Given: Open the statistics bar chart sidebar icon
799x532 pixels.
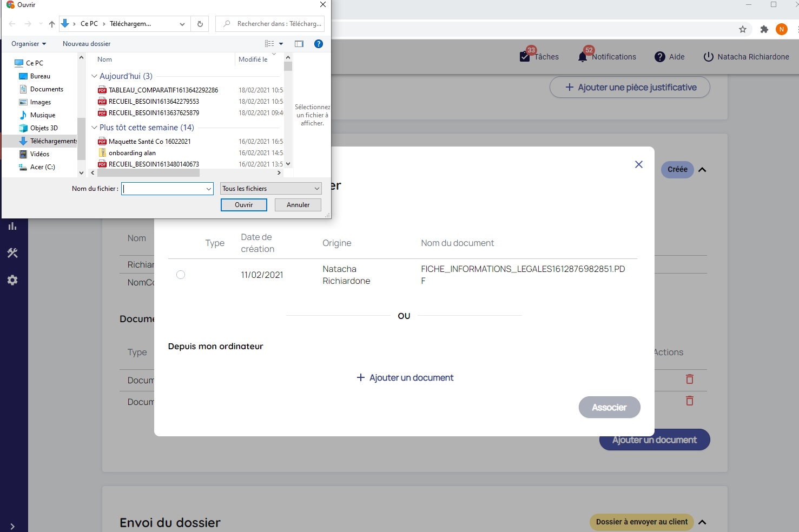Looking at the screenshot, I should click(12, 226).
